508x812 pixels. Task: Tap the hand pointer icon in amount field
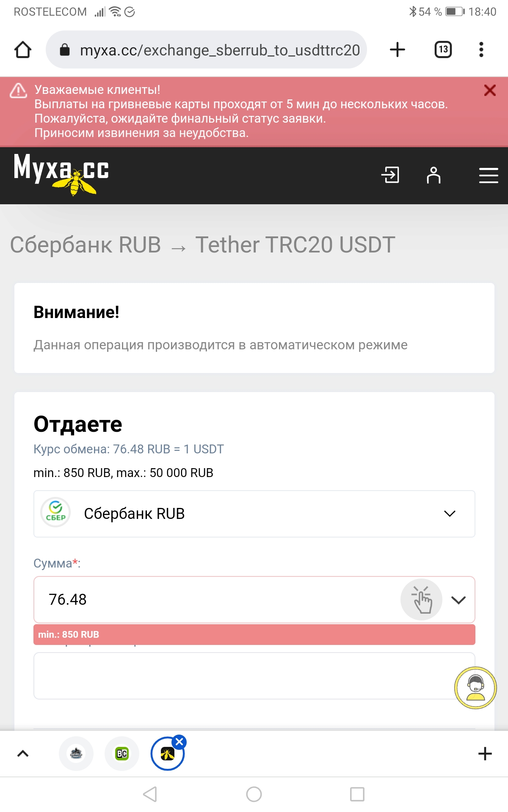click(x=422, y=600)
